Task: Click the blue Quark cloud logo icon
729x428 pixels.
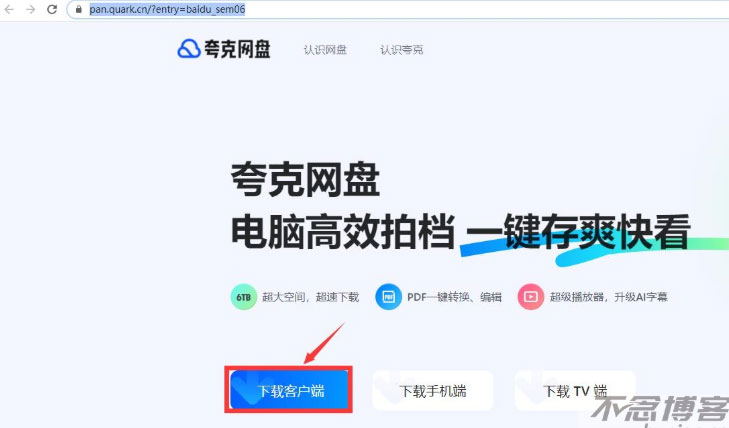Action: pyautogui.click(x=188, y=48)
